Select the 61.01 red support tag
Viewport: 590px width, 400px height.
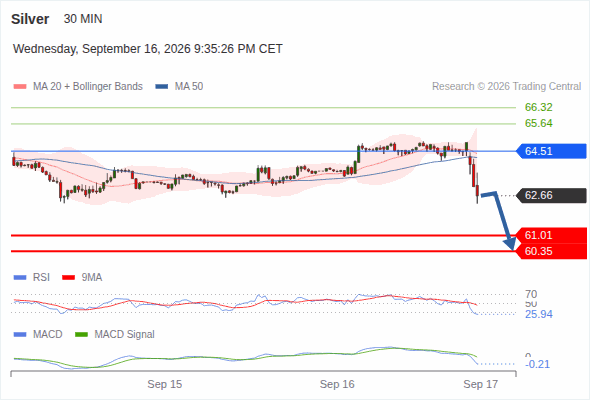(x=551, y=235)
